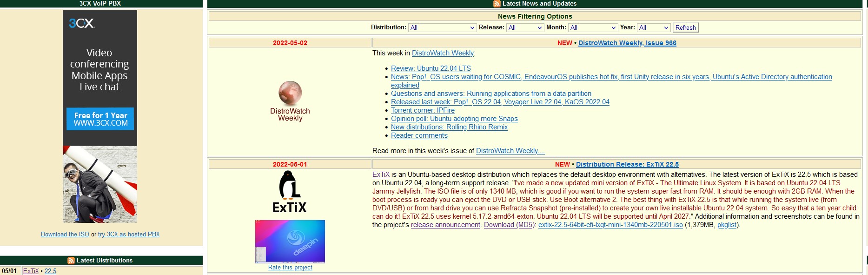Viewport: 868px width, 275px height.
Task: Click the Download link in the ExTiX article
Action: (499, 225)
